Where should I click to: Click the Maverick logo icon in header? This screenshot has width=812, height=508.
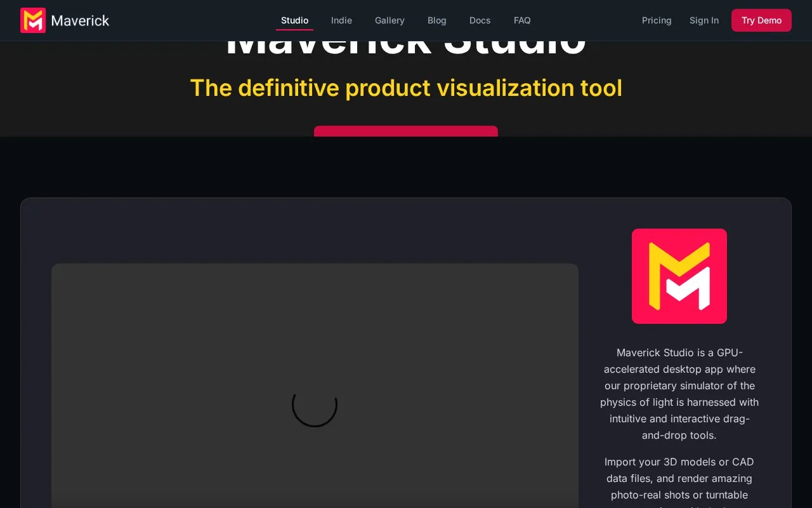[33, 20]
